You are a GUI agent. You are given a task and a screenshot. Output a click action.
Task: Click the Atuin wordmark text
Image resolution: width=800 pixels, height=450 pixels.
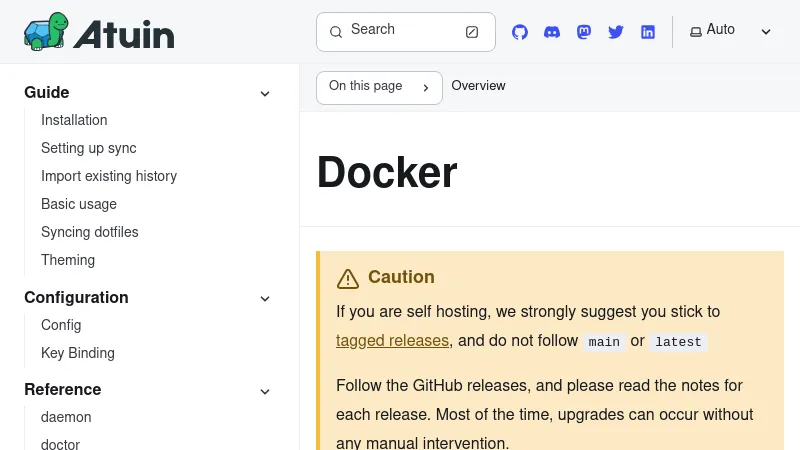click(x=123, y=35)
